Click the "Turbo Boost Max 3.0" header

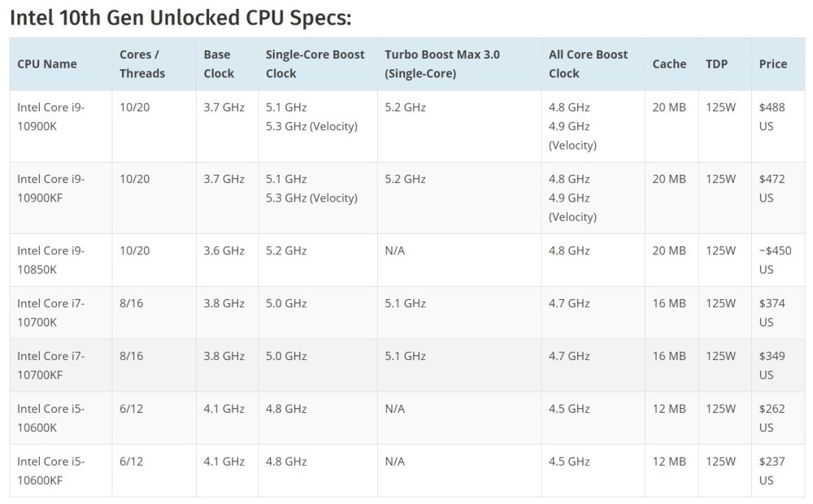442,64
